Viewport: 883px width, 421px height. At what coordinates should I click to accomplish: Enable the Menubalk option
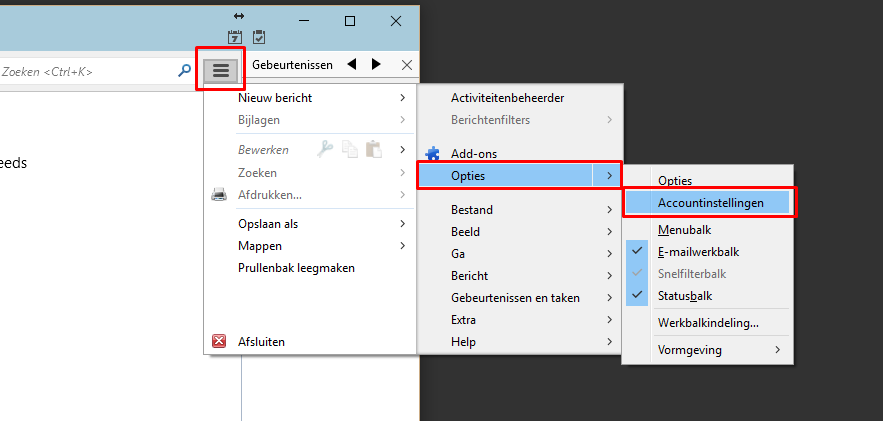coord(684,230)
